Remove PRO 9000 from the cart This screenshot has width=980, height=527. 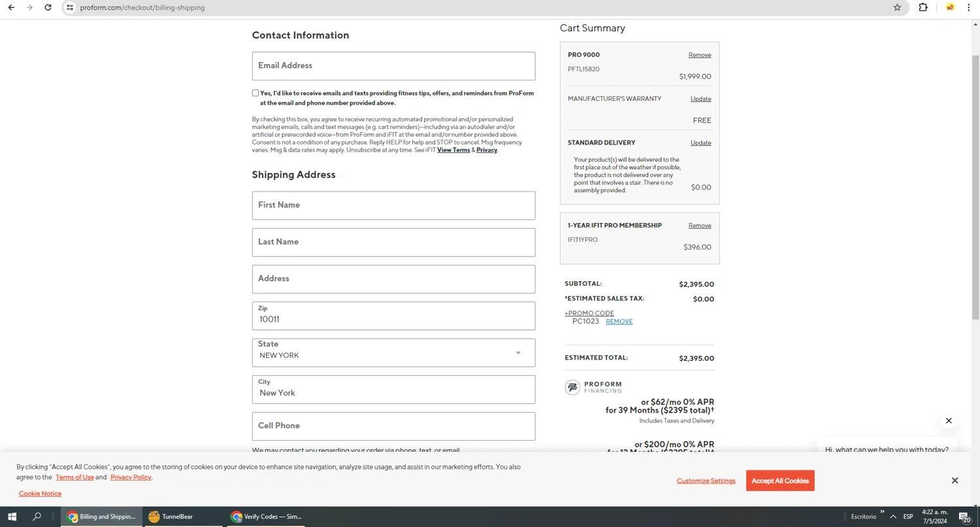tap(700, 55)
